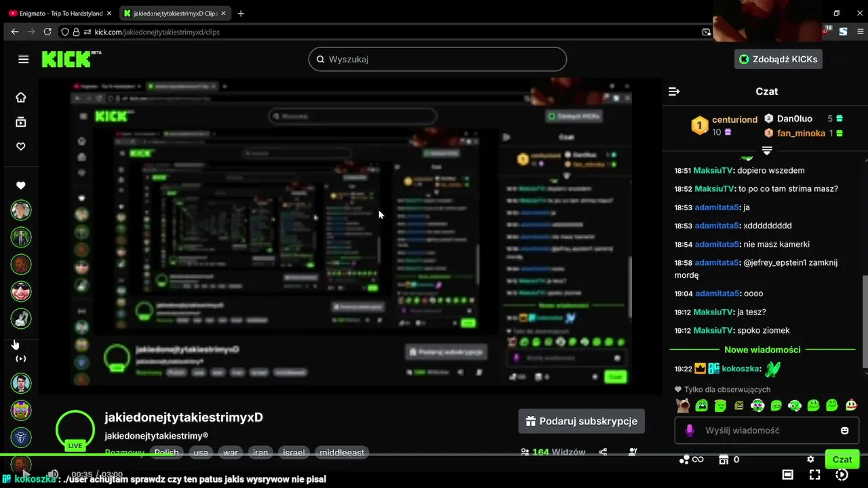Mute the video volume icon
Screen dimensions: 868x488
coord(52,474)
